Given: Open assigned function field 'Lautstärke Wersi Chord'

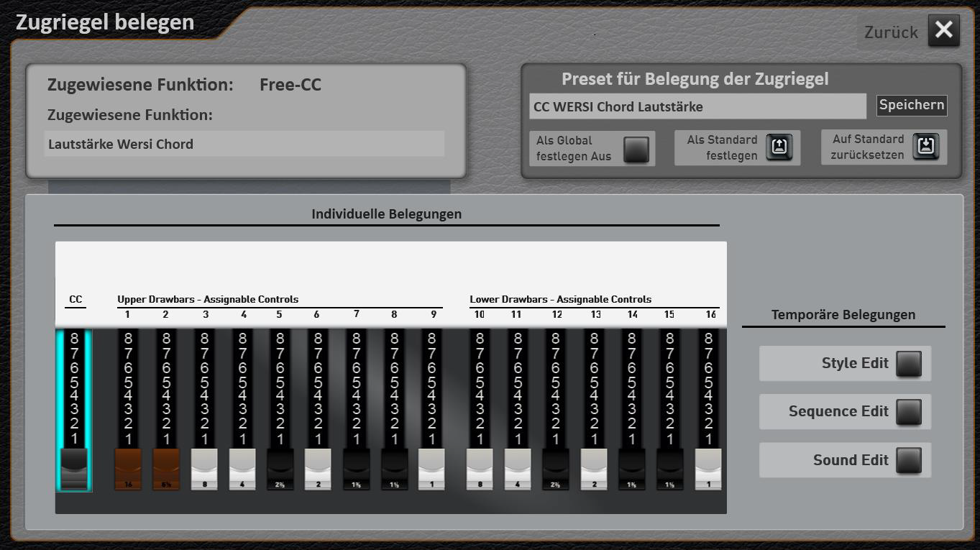Looking at the screenshot, I should coord(244,144).
